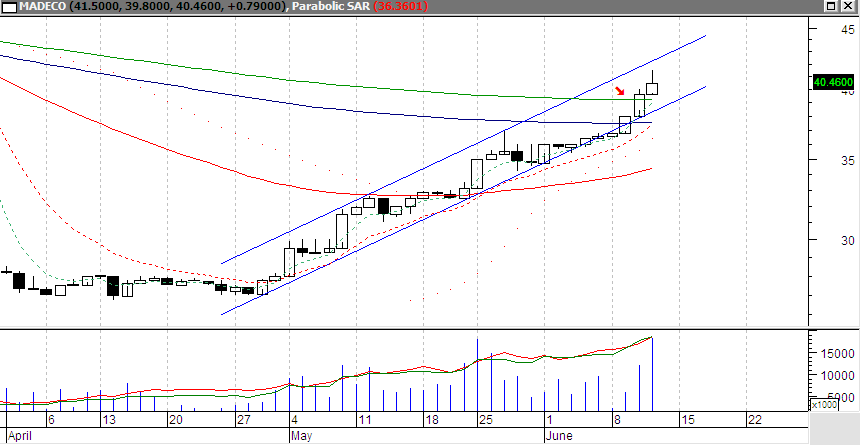Close the MADECO chart window
The height and width of the screenshot is (445, 860).
pos(849,6)
